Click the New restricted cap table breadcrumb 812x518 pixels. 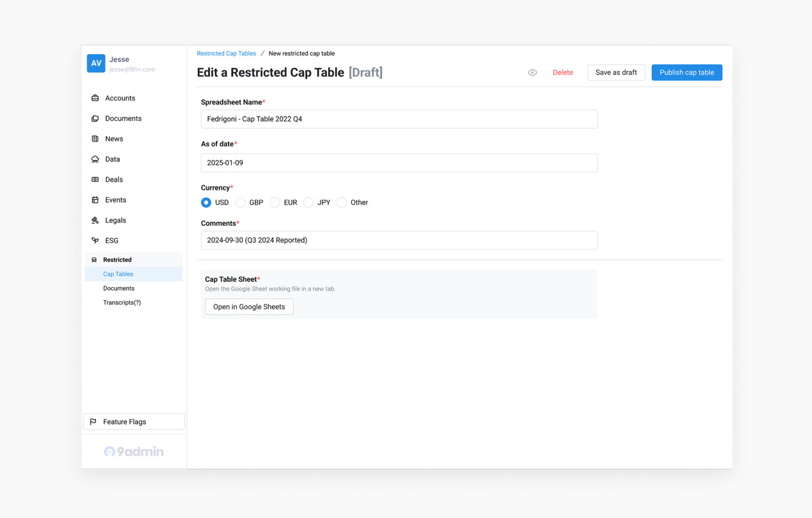(x=301, y=53)
